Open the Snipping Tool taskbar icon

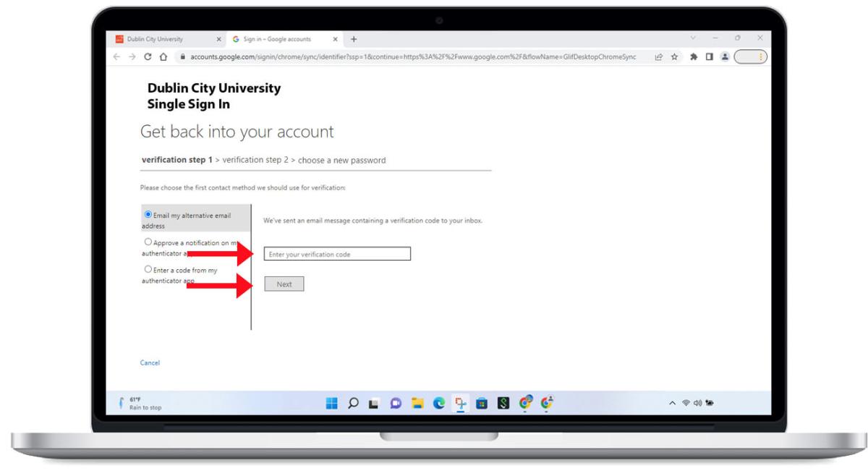tap(460, 403)
